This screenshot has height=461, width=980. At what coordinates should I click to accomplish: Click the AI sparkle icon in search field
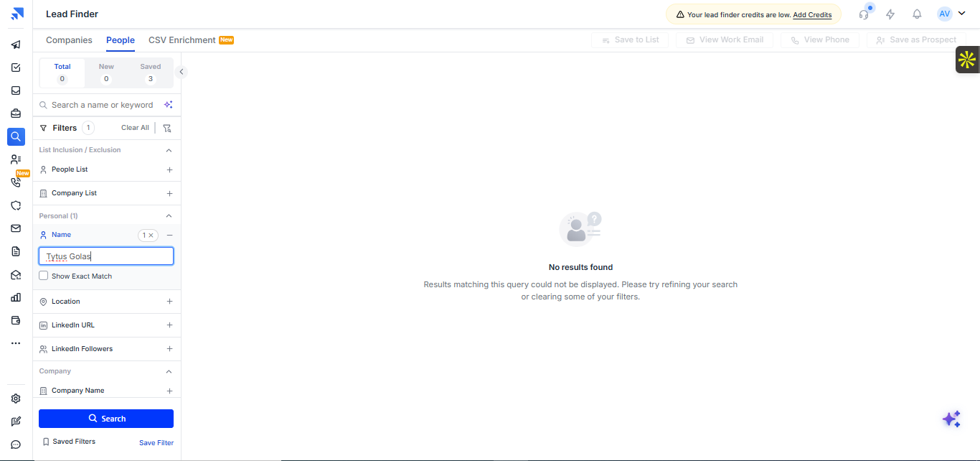click(x=168, y=105)
